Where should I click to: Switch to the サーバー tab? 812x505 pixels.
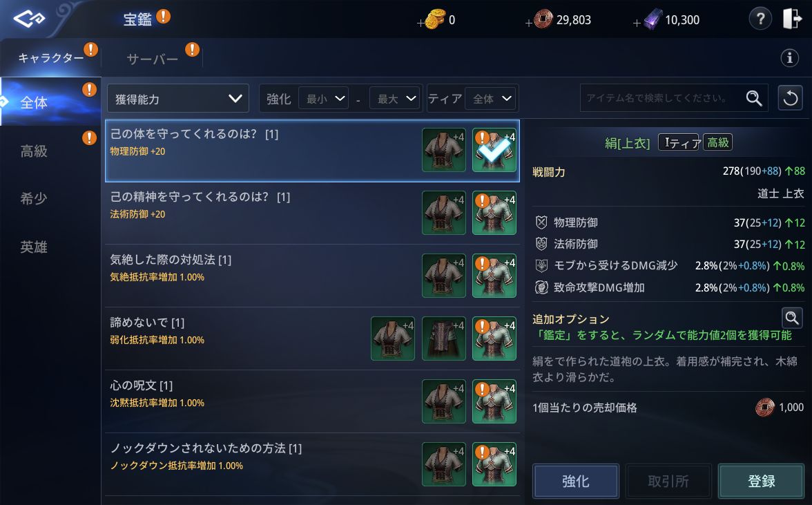click(152, 59)
